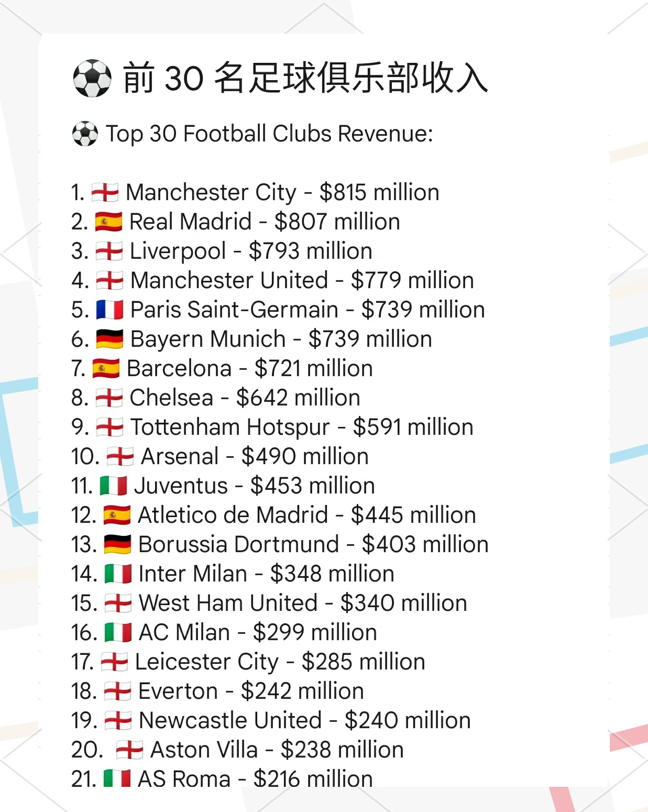Tap the Chelsea $642 million entry

click(245, 398)
